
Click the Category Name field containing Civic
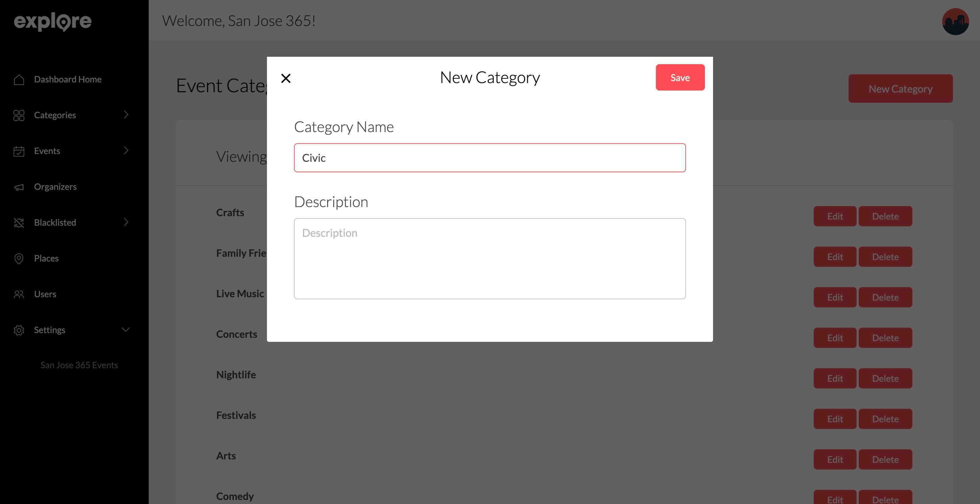pyautogui.click(x=490, y=158)
